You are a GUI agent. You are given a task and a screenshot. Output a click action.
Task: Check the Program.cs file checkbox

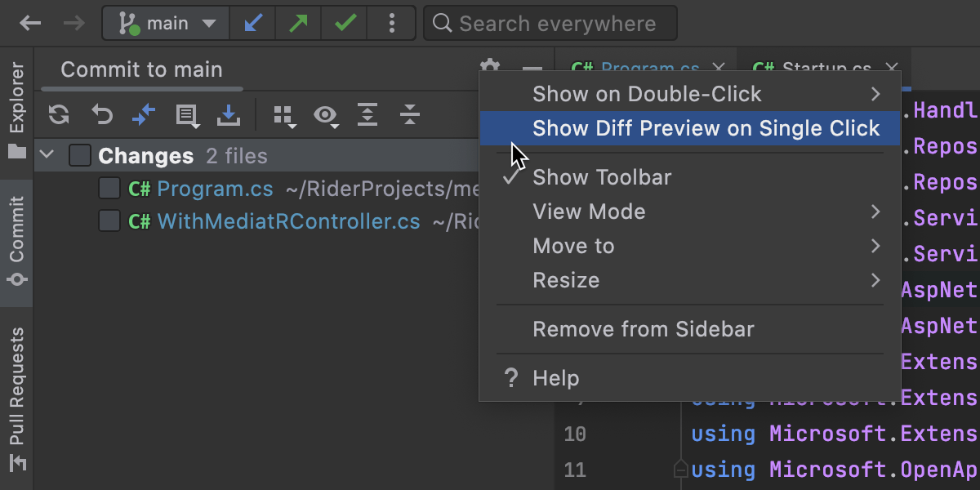click(x=109, y=189)
